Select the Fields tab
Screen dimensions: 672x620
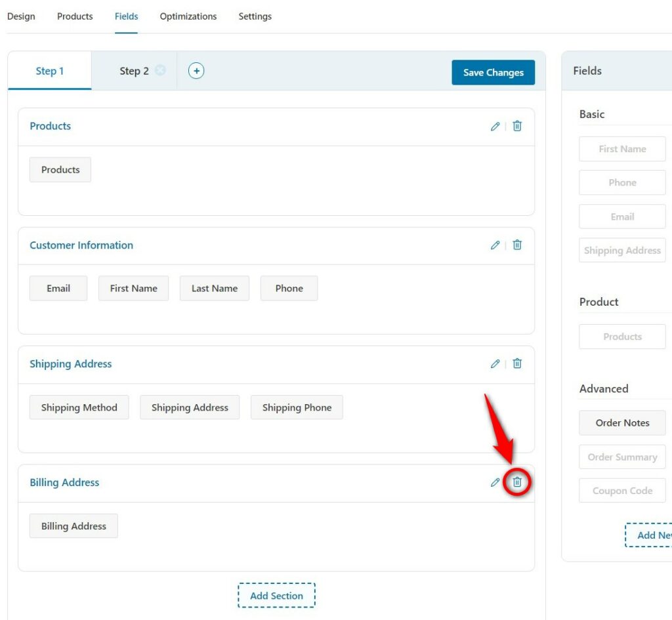(x=127, y=16)
